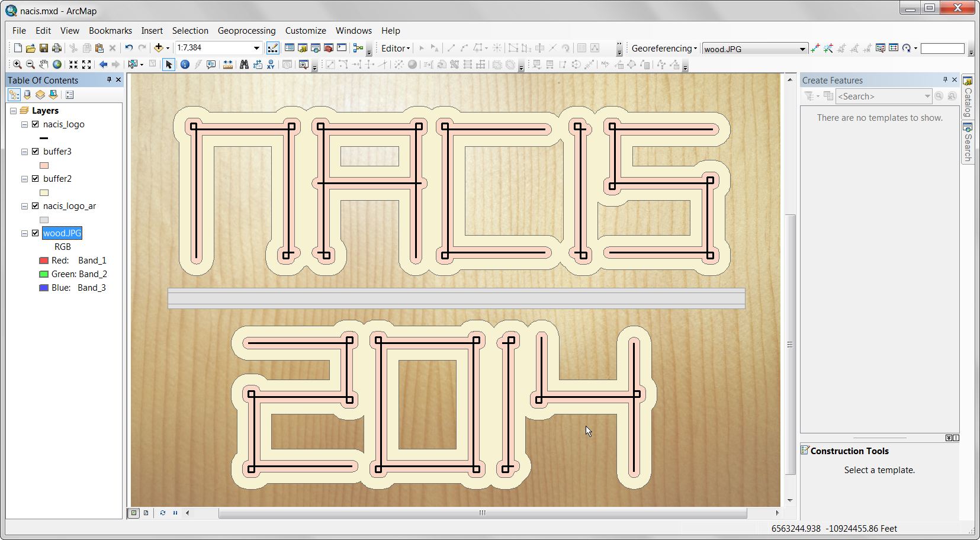Screen dimensions: 980x540
Task: Click the Red Band_1 color swatch
Action: pyautogui.click(x=44, y=261)
